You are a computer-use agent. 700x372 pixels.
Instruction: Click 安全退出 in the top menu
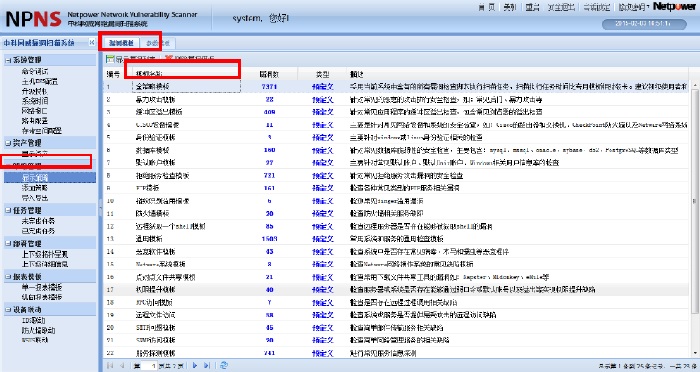click(561, 7)
